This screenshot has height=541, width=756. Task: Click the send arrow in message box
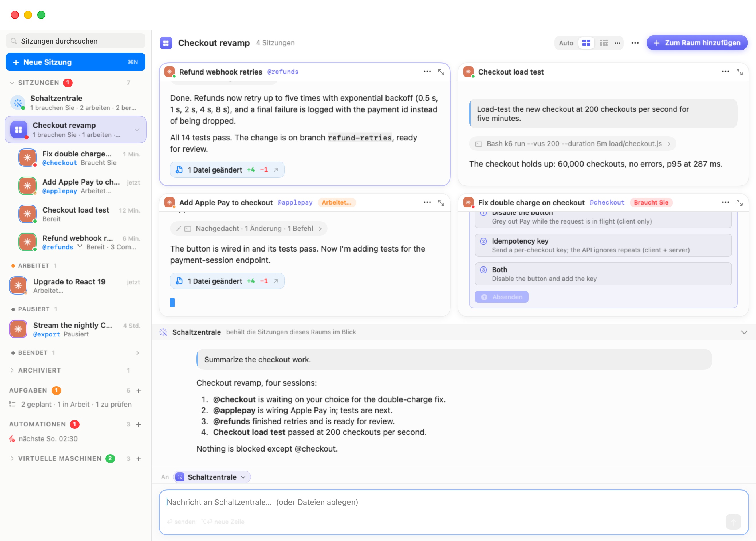point(733,521)
